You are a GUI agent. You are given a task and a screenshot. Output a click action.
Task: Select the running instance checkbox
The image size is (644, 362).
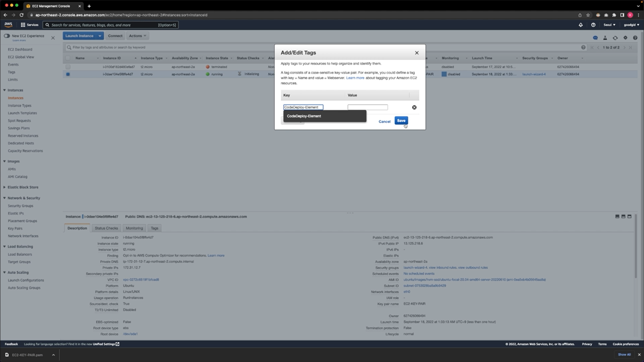pos(68,74)
